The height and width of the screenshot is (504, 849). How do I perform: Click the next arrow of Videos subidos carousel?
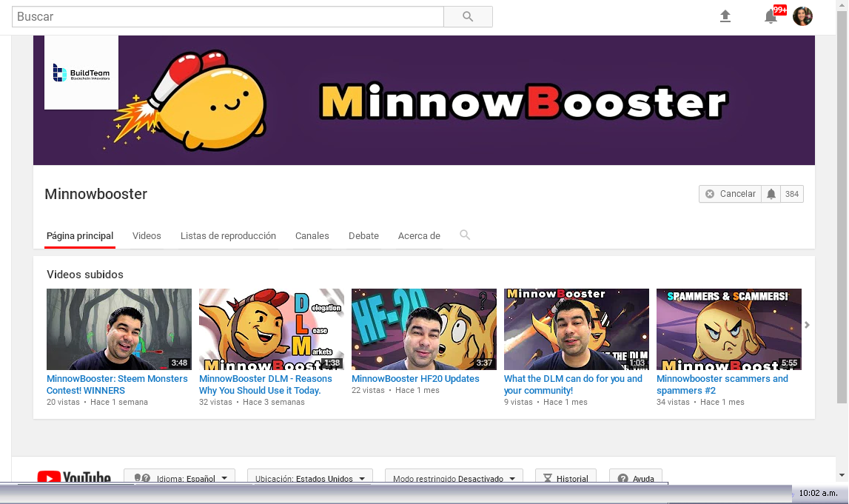pos(807,325)
